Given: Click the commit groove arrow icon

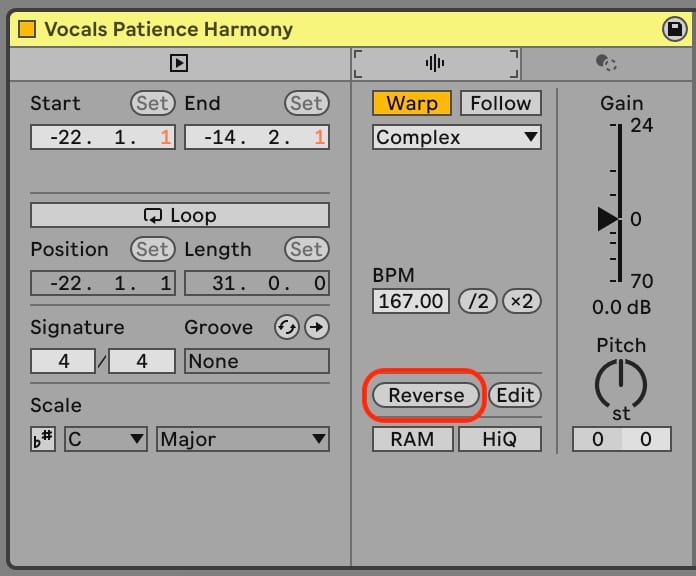Looking at the screenshot, I should click(x=316, y=327).
